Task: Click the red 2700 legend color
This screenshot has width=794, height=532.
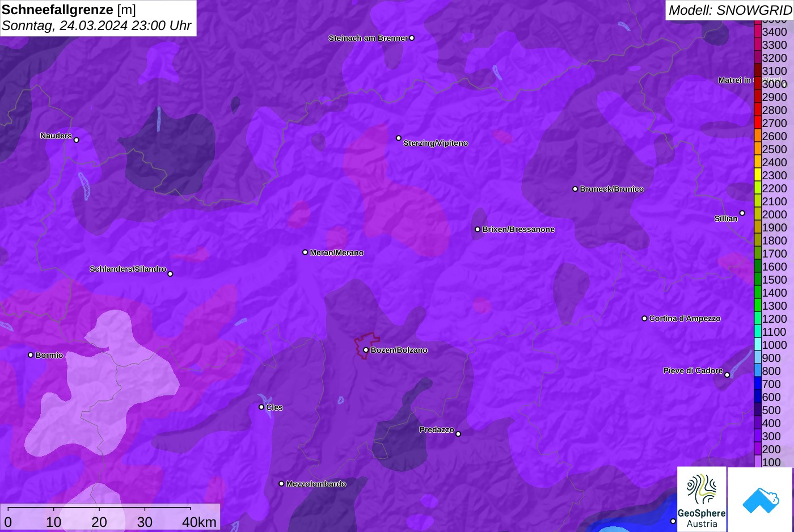Action: [758, 123]
